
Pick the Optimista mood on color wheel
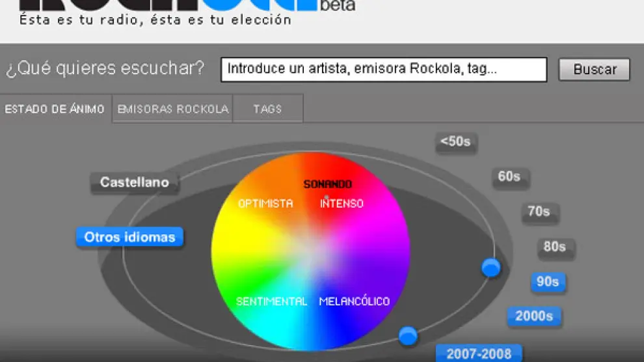pos(265,204)
